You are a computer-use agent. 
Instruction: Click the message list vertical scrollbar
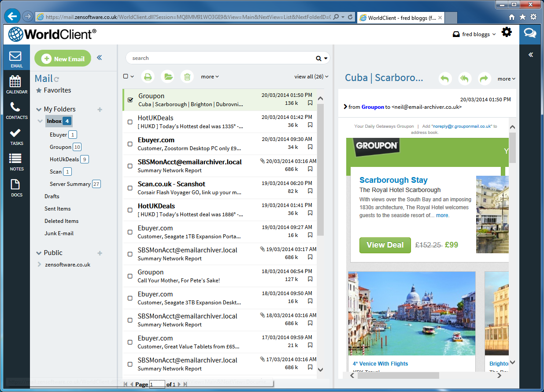320,170
